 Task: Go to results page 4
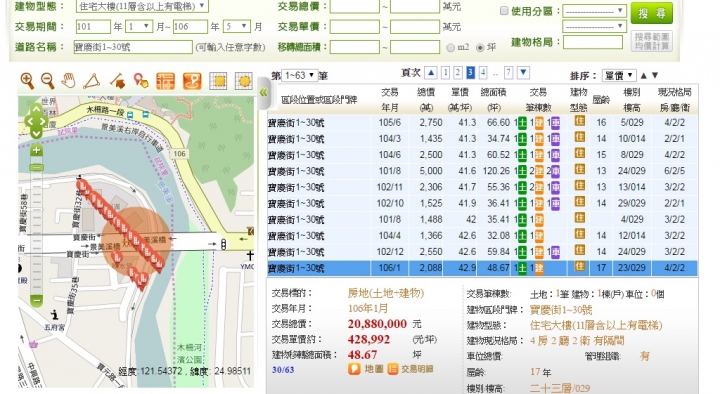click(x=483, y=73)
